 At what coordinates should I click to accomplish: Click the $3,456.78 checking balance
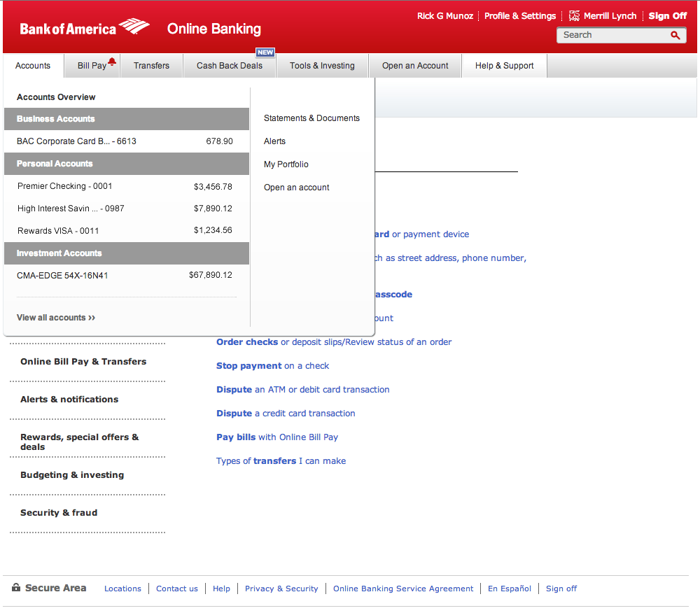[x=213, y=186]
